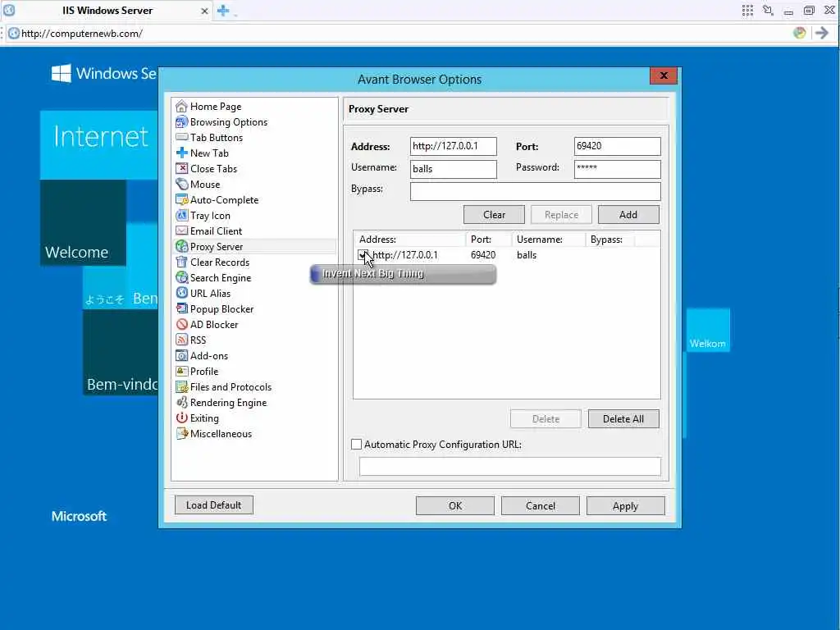Image resolution: width=840 pixels, height=630 pixels.
Task: Choose Clear Records category
Action: (219, 262)
